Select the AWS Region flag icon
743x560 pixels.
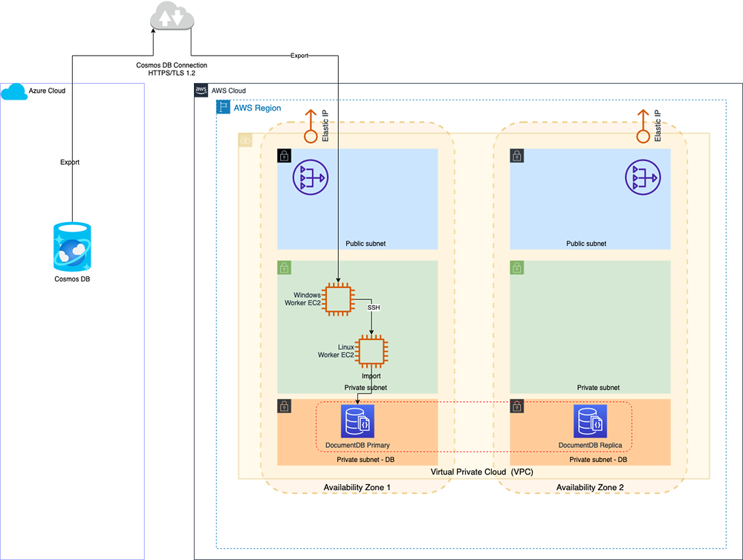coord(222,107)
